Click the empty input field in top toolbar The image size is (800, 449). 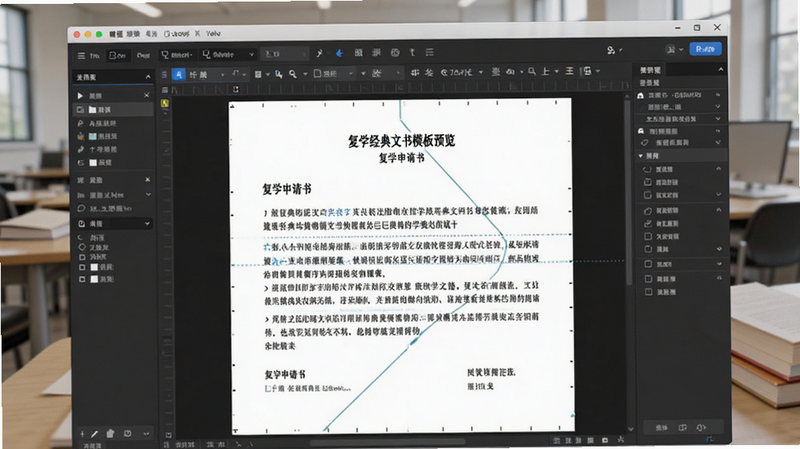point(285,54)
